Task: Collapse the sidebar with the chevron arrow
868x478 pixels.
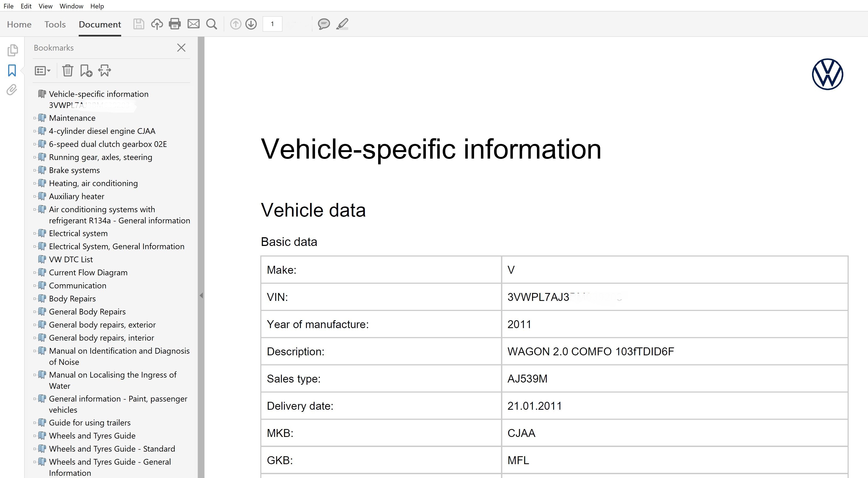Action: pyautogui.click(x=201, y=296)
